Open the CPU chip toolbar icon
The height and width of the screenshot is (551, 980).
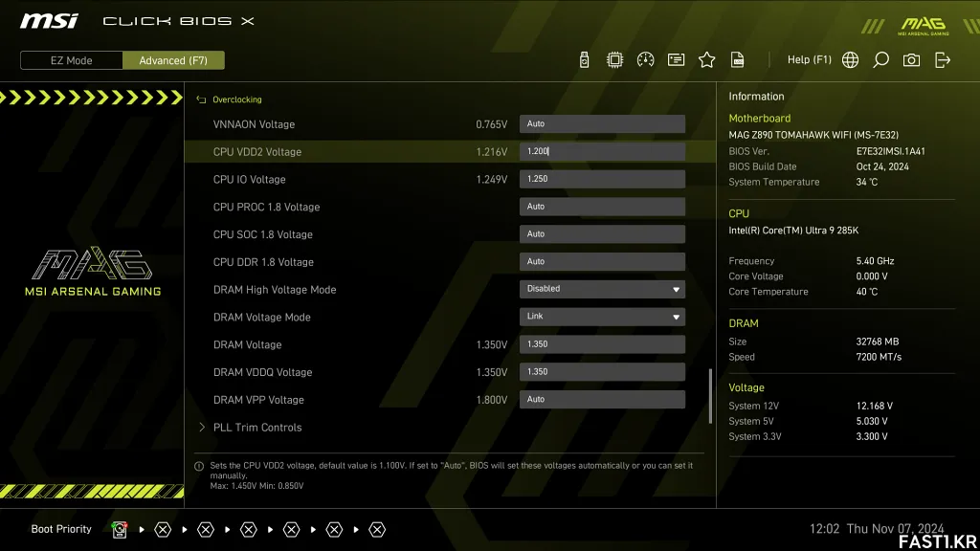(614, 60)
